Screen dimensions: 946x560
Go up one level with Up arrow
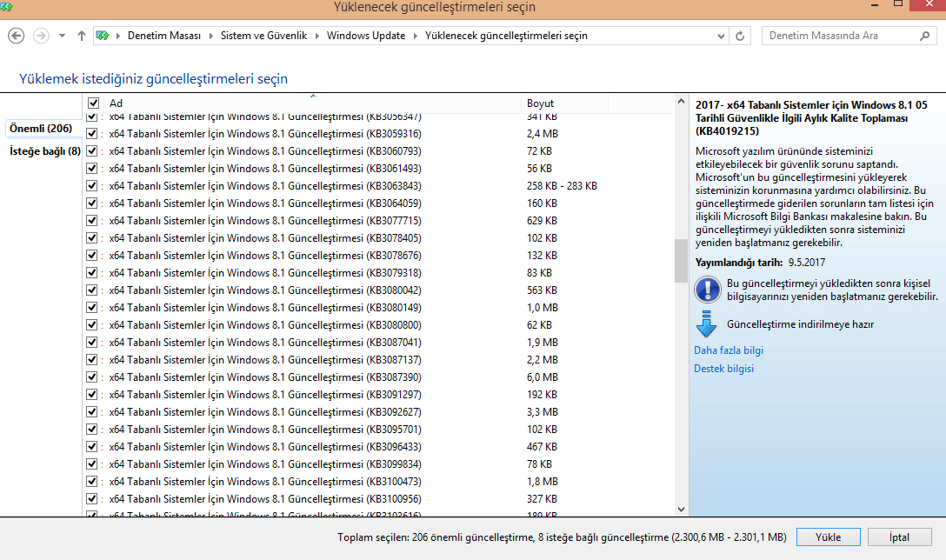click(82, 36)
